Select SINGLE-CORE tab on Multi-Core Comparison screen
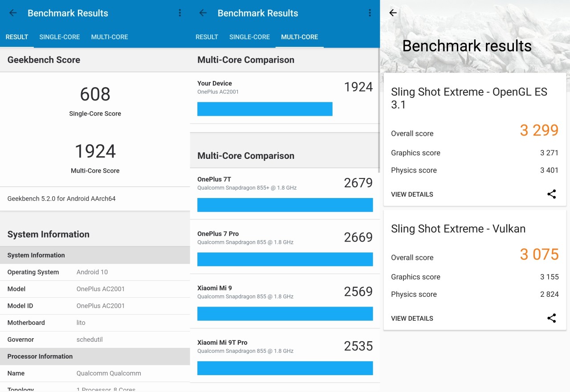 [x=249, y=37]
